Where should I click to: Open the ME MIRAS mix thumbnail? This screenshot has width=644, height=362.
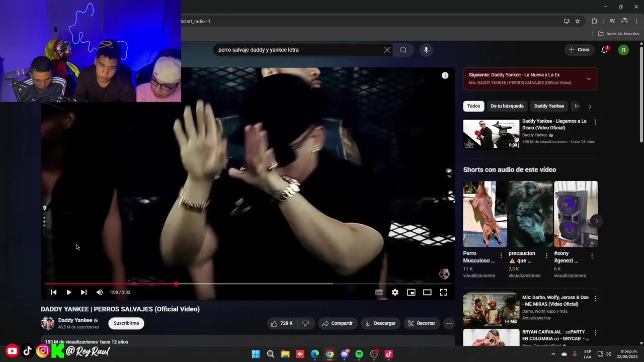(x=491, y=310)
